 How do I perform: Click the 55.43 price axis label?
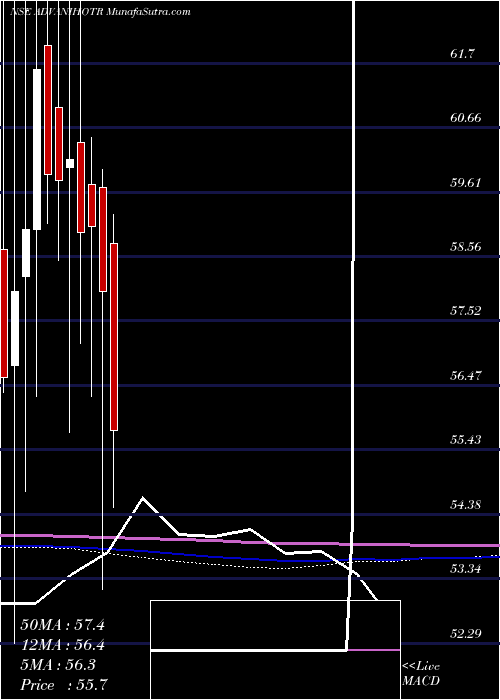point(466,440)
